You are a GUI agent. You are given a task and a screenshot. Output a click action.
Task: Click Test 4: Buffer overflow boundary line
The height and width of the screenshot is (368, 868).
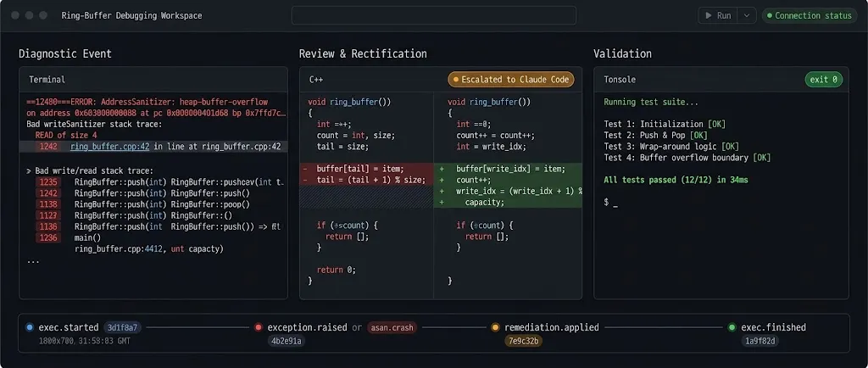[x=687, y=158]
